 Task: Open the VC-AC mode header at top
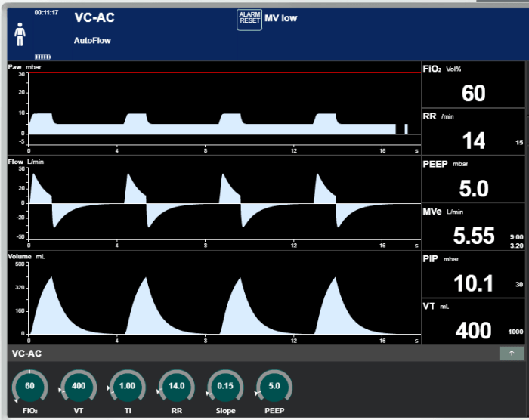click(94, 18)
